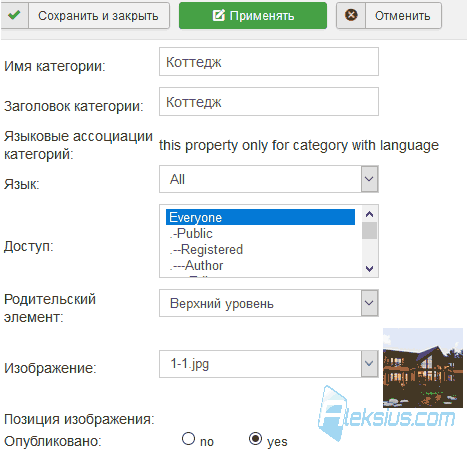Click the access list scrollbar thumb
The width and height of the screenshot is (467, 452).
369,230
